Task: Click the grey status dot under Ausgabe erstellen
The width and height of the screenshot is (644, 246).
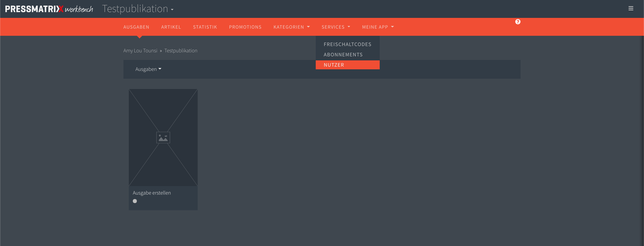Action: (x=135, y=201)
